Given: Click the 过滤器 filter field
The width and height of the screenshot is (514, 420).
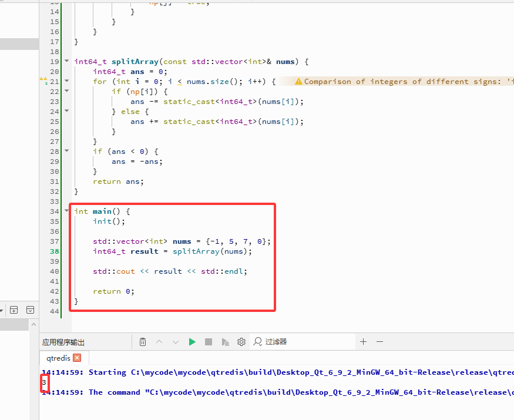Looking at the screenshot, I should (x=303, y=342).
